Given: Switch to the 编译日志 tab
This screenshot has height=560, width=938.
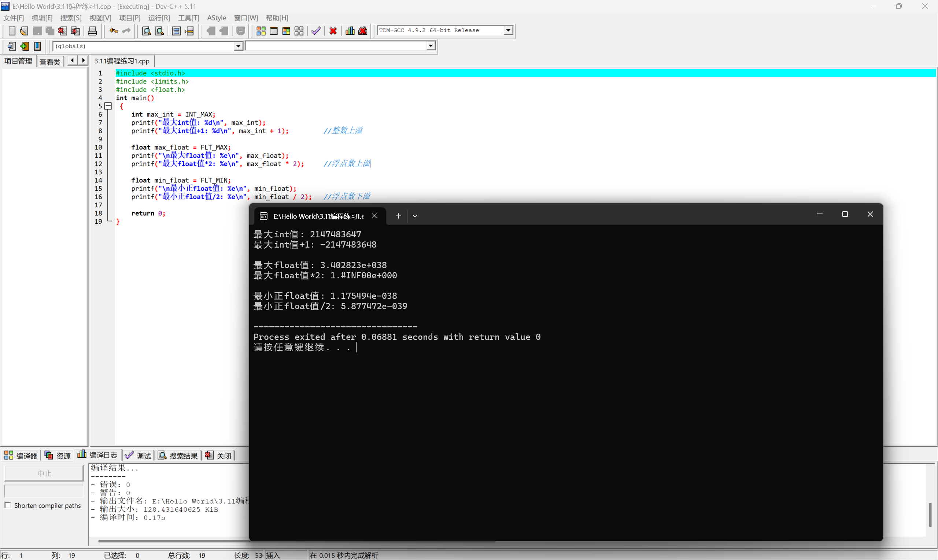Looking at the screenshot, I should click(x=98, y=455).
